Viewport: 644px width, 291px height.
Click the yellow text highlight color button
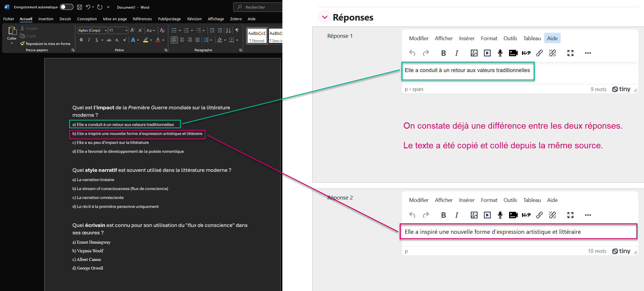146,40
